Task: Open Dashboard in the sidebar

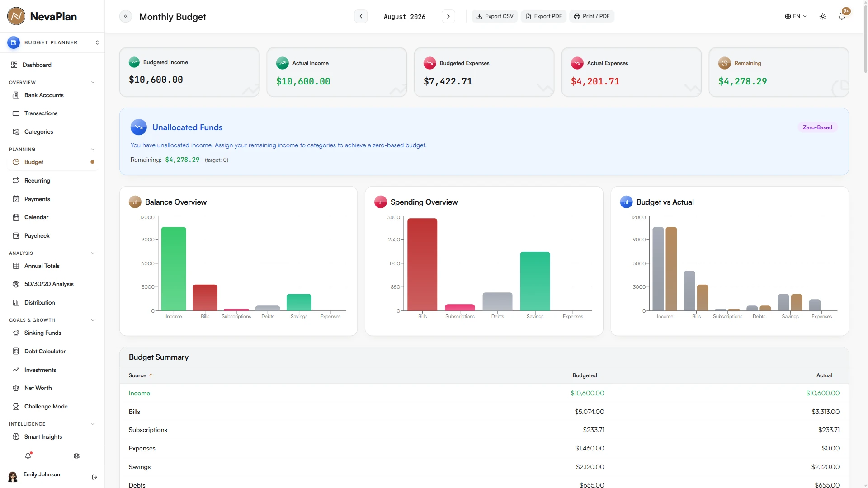Action: 52,65
